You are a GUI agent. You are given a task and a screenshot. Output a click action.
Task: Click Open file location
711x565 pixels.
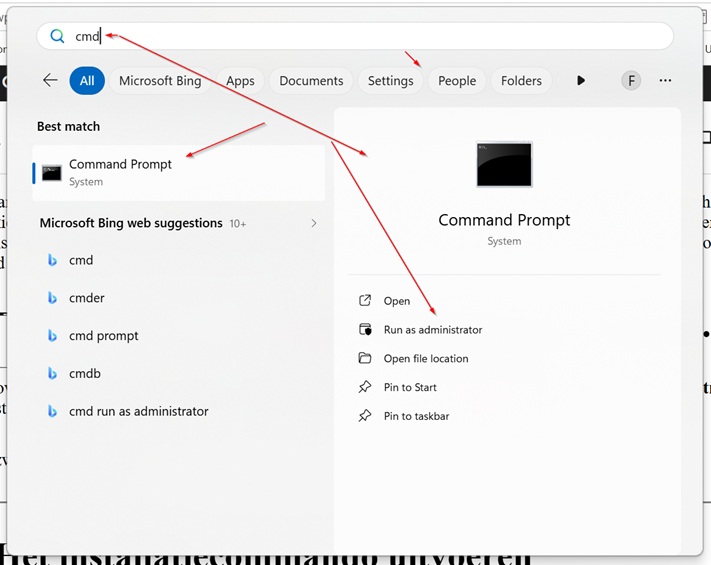(x=426, y=359)
